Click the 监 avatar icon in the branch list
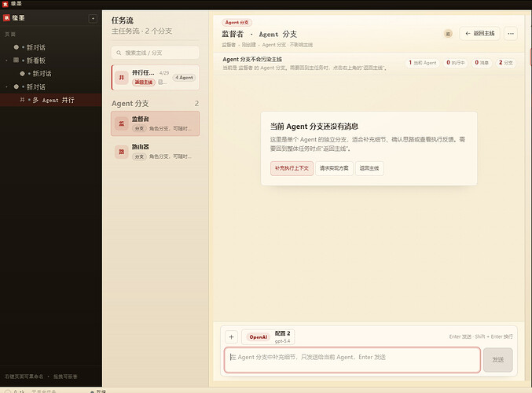The height and width of the screenshot is (393, 532). coord(122,123)
